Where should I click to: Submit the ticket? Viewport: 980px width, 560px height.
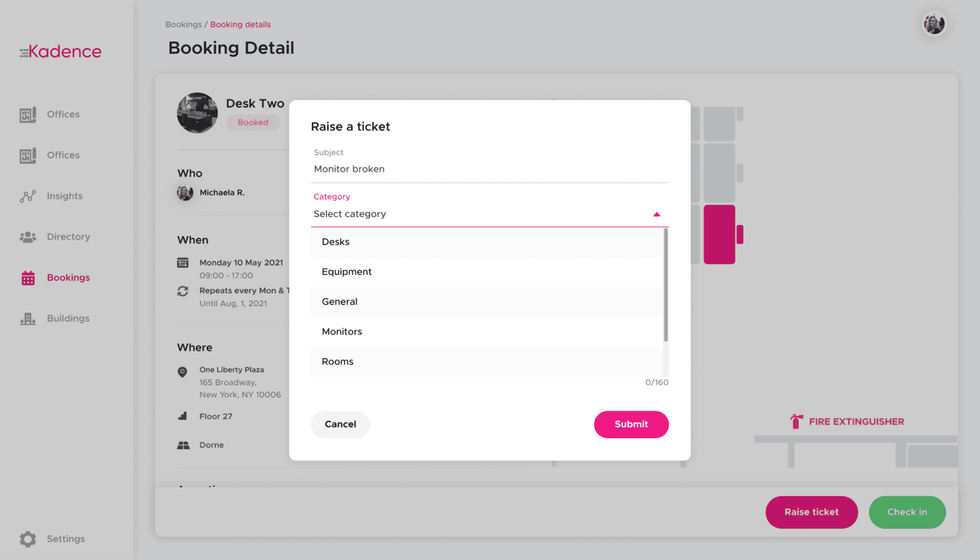tap(631, 425)
